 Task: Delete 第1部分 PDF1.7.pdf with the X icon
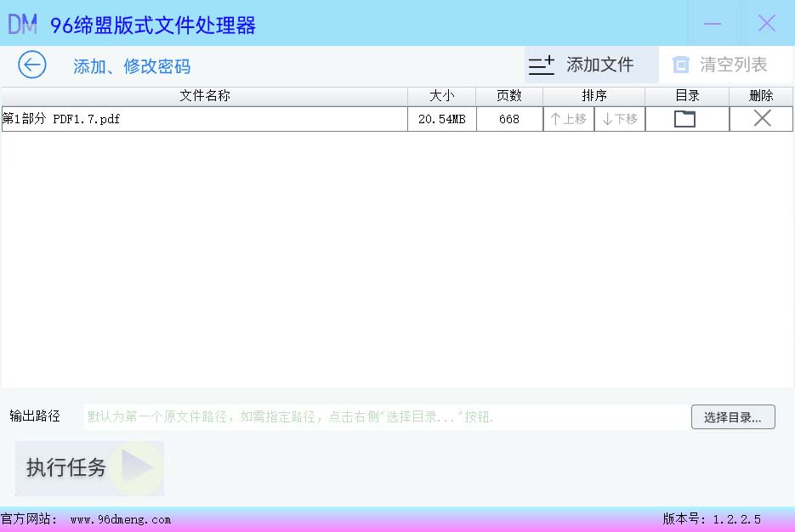click(762, 119)
